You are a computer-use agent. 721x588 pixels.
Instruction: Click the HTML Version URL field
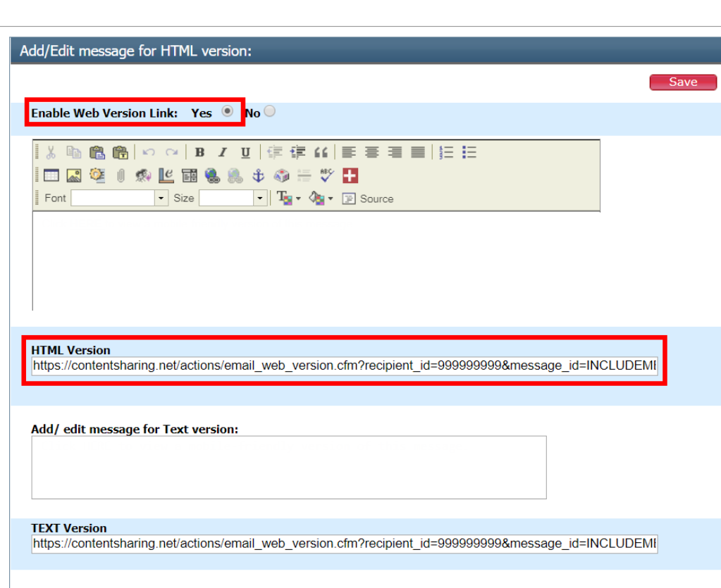[345, 366]
